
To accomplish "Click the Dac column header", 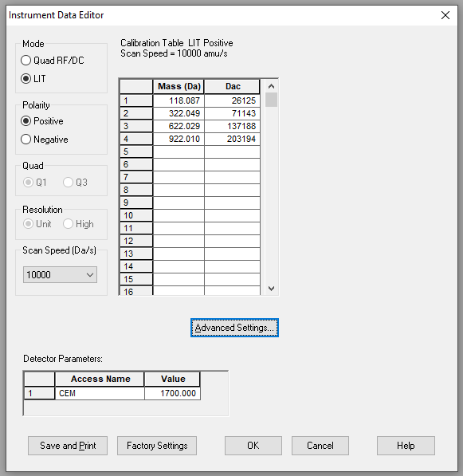I will click(x=232, y=87).
